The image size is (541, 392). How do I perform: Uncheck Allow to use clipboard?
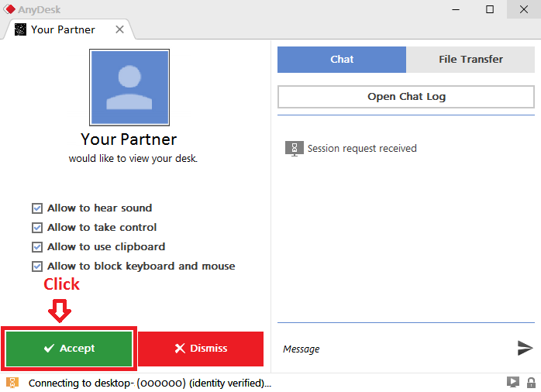pos(37,247)
